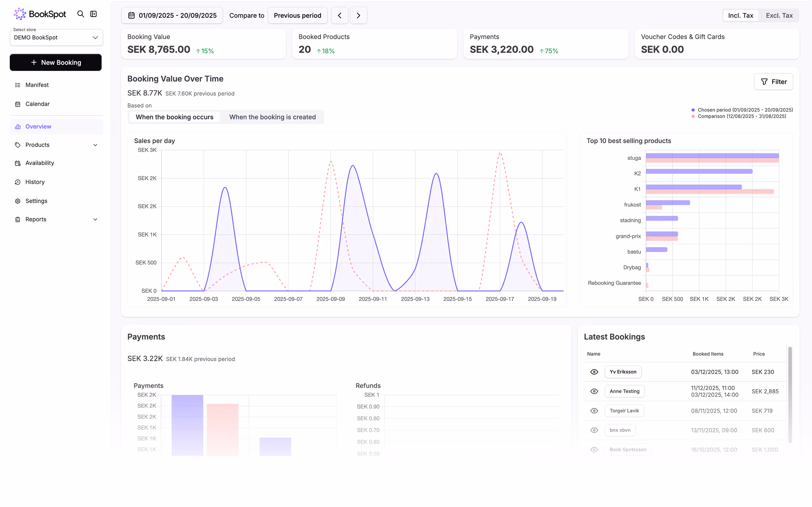
Task: Click the Calendar icon in sidebar
Action: coord(18,104)
